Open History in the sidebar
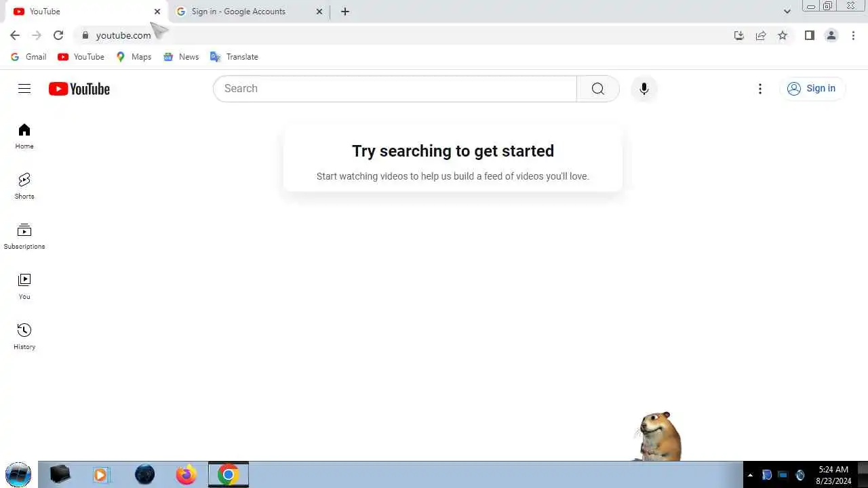868x488 pixels. (x=24, y=337)
